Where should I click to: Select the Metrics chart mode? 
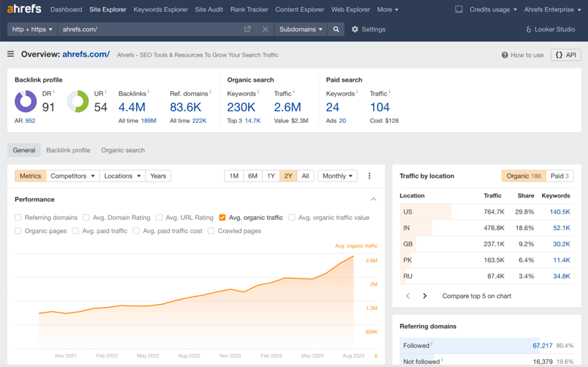tap(31, 176)
